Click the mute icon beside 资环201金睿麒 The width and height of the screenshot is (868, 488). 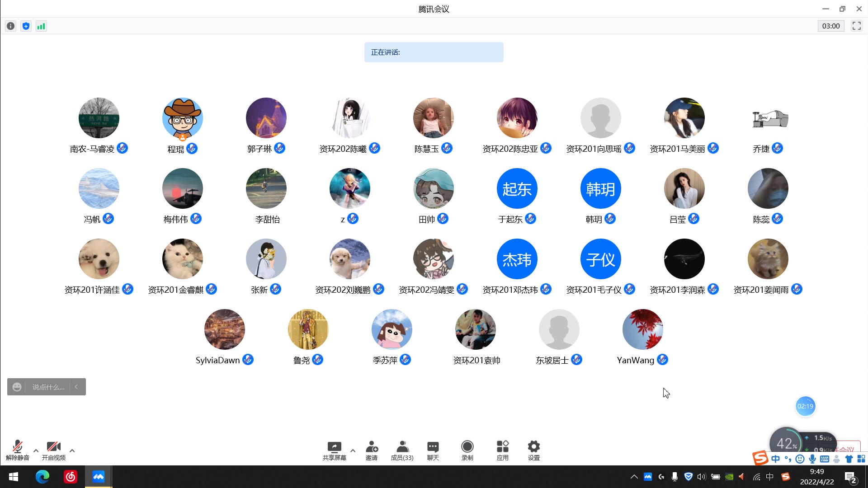(x=211, y=289)
